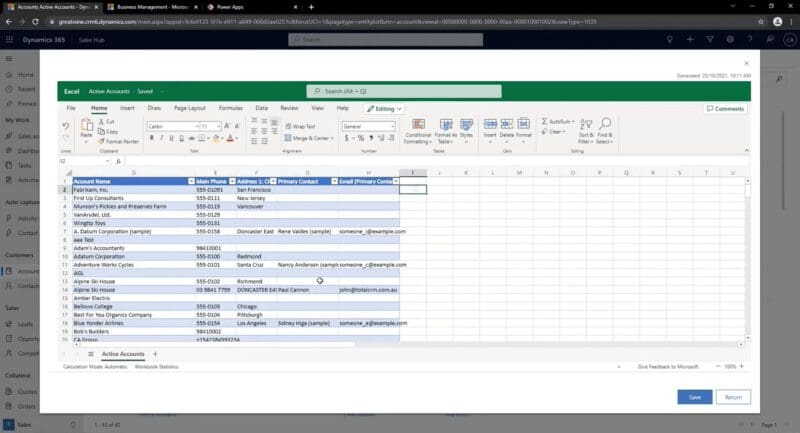The image size is (800, 433).
Task: Click the Decrease Font Size icon
Action: pos(237,125)
